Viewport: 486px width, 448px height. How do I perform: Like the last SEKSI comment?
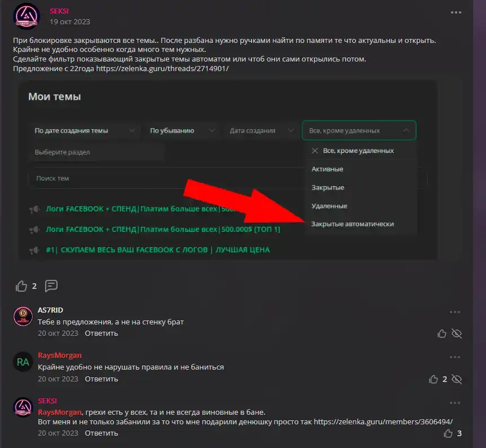coord(448,433)
